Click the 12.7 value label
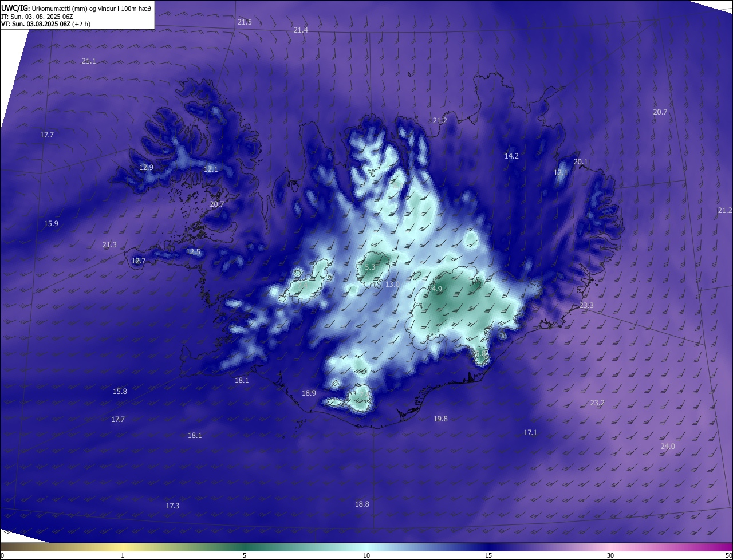The width and height of the screenshot is (733, 560). click(x=139, y=261)
